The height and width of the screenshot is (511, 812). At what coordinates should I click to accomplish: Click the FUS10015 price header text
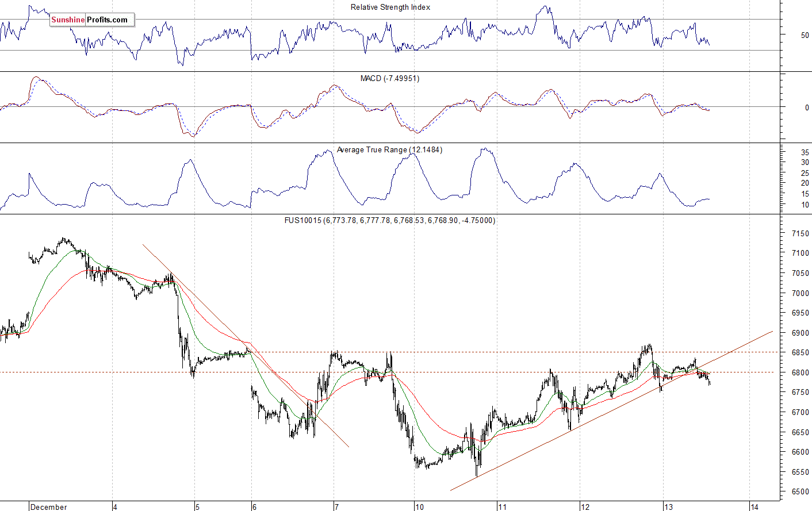click(x=390, y=221)
